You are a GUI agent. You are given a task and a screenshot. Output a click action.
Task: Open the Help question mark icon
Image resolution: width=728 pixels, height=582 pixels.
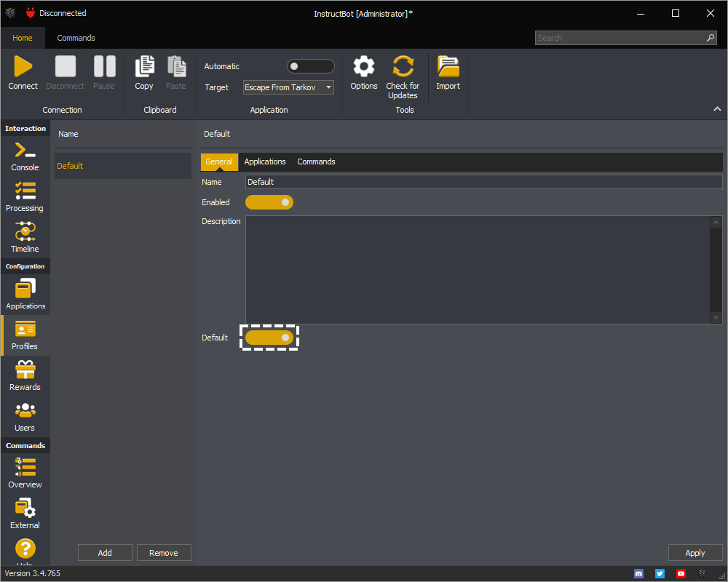coord(25,549)
